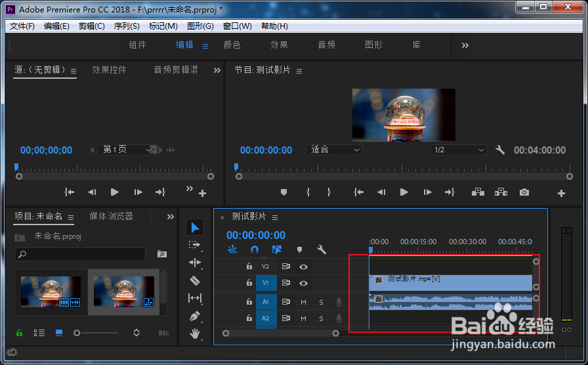Viewport: 588px width, 365px height.
Task: Open Program monitor button editor plus
Action: (561, 194)
